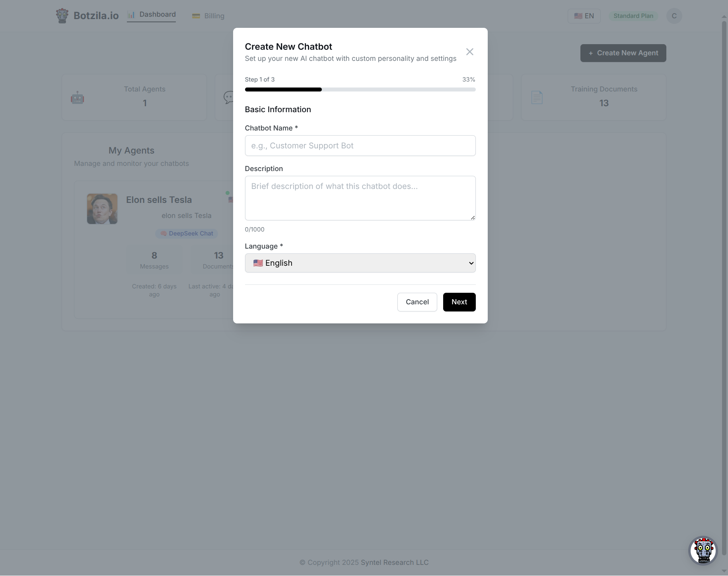Click the chart icon beside Dashboard
This screenshot has width=728, height=576.
click(131, 15)
